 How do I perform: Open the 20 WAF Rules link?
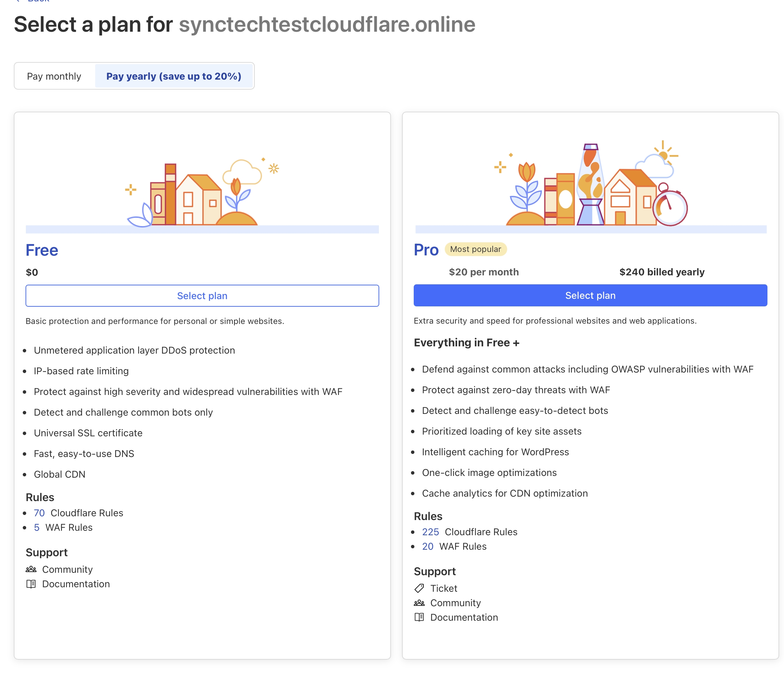[x=428, y=547]
